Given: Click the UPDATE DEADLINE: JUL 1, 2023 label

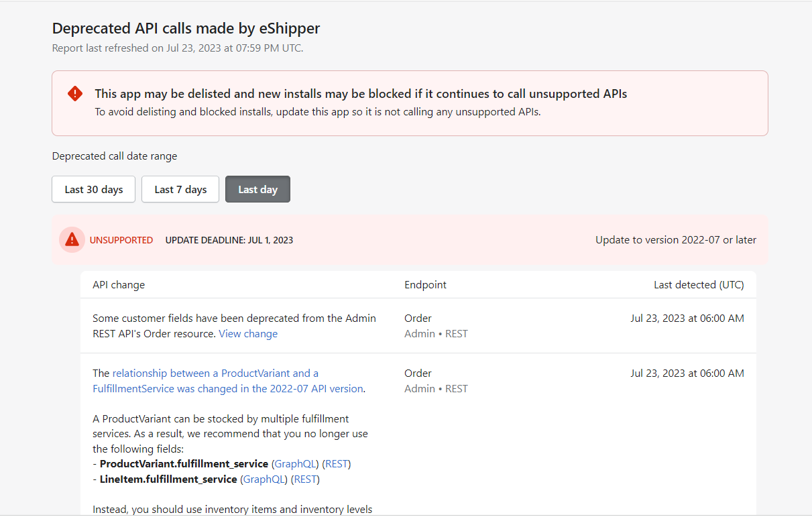Looking at the screenshot, I should click(229, 240).
